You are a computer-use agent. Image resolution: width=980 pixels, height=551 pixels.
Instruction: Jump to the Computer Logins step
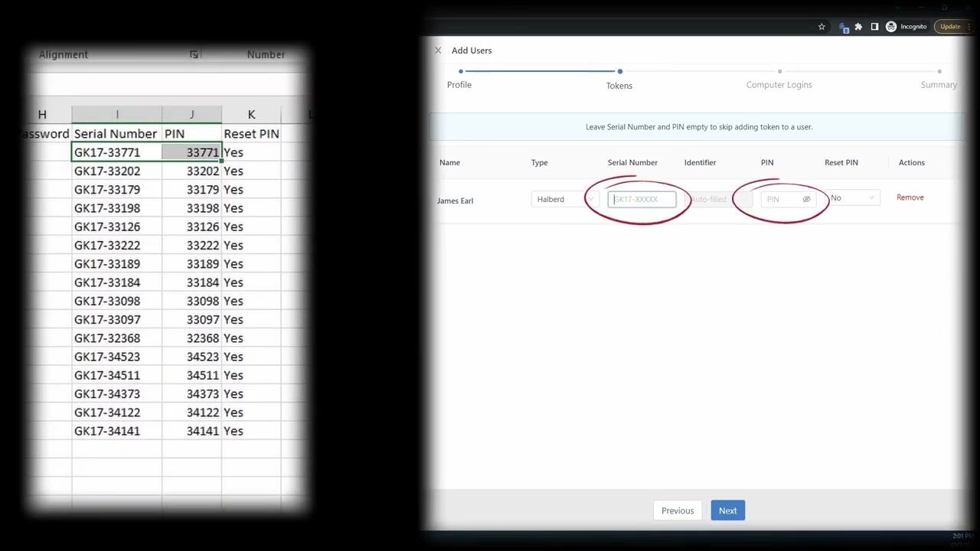(x=779, y=85)
